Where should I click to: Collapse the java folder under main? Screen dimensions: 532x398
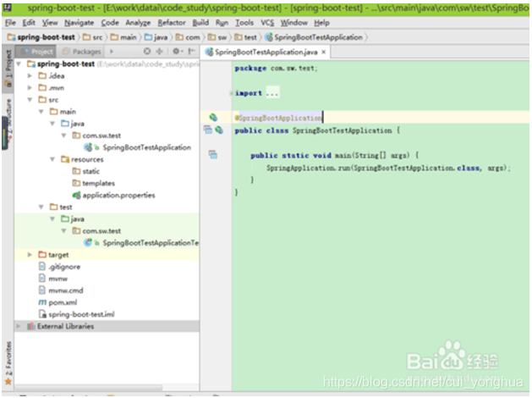click(52, 124)
